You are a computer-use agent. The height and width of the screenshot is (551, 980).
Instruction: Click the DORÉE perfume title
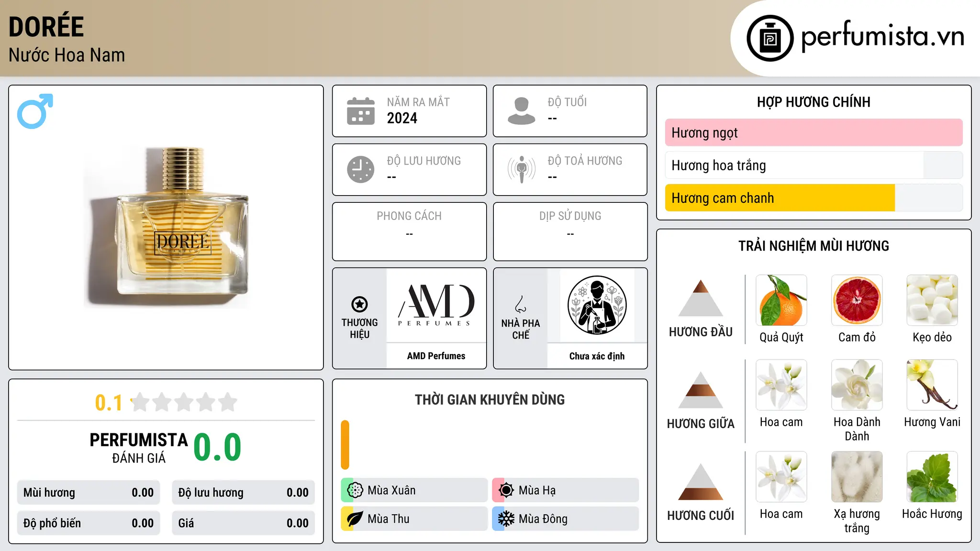click(x=46, y=27)
